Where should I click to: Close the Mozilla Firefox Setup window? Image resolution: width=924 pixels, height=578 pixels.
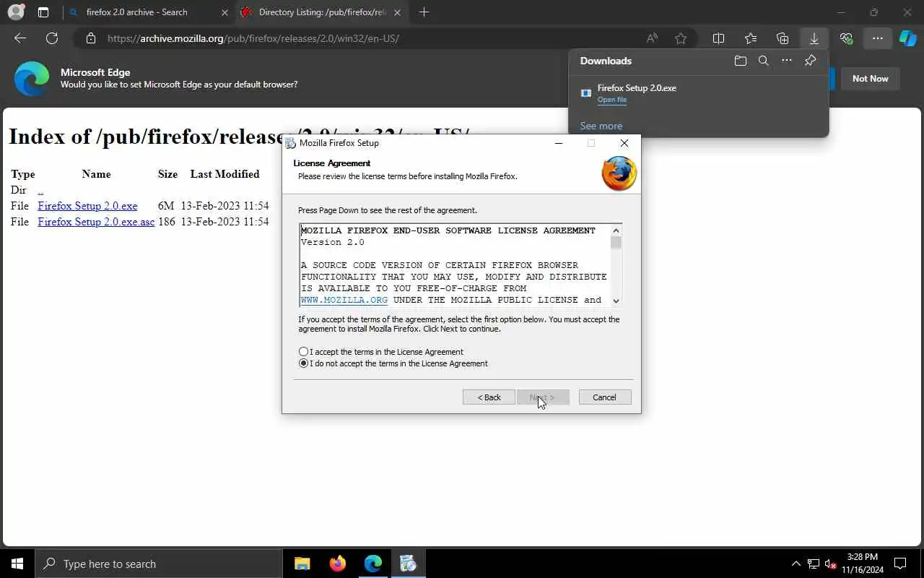coord(624,143)
